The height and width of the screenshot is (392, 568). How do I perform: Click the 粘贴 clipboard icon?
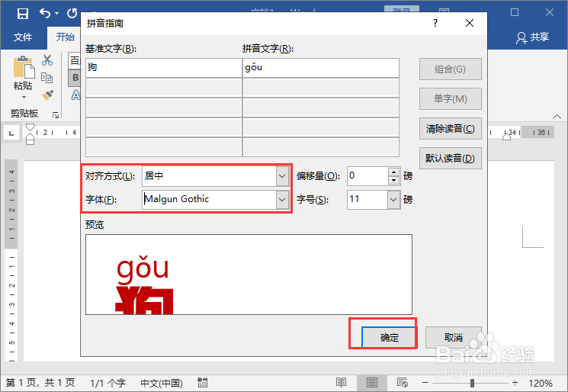point(24,67)
